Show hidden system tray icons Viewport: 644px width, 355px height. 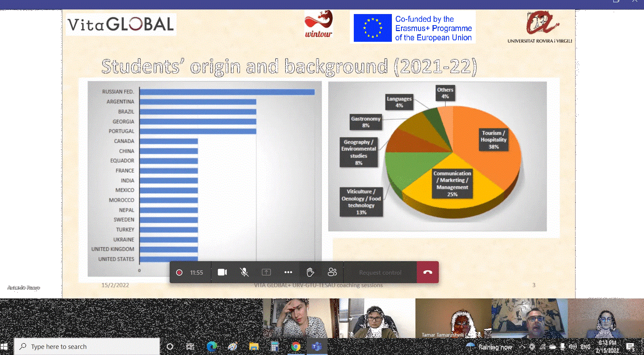click(522, 346)
